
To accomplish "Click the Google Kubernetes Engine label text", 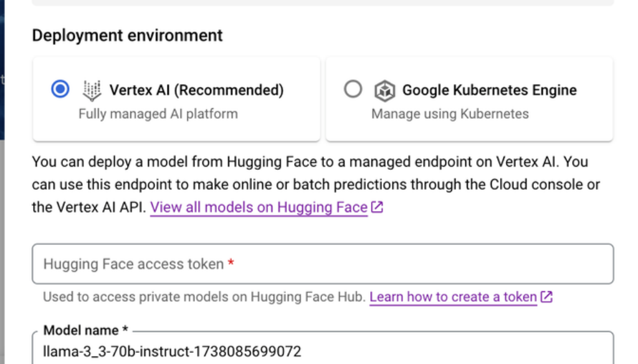I will [x=489, y=90].
